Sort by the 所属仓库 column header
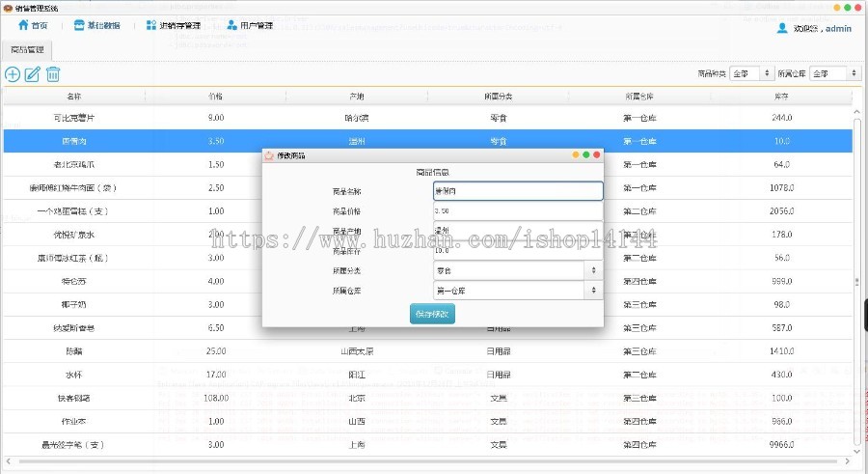The height and width of the screenshot is (474, 868). (639, 97)
